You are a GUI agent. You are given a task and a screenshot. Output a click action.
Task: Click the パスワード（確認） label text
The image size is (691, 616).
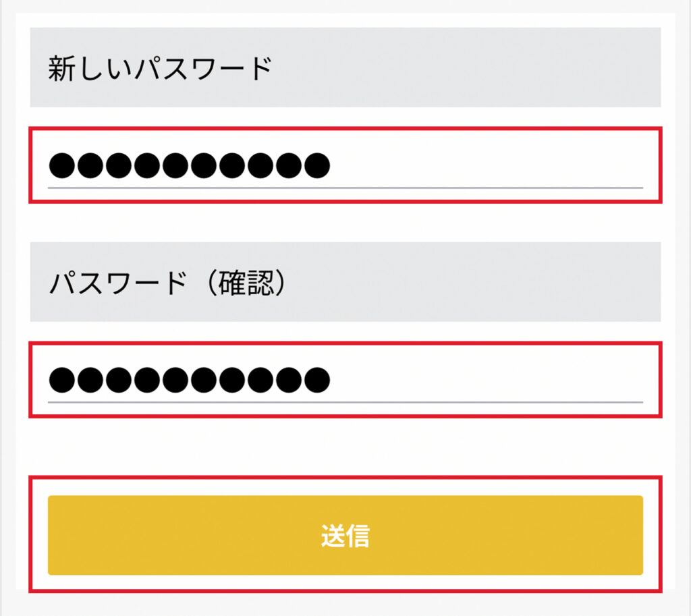pos(168,283)
